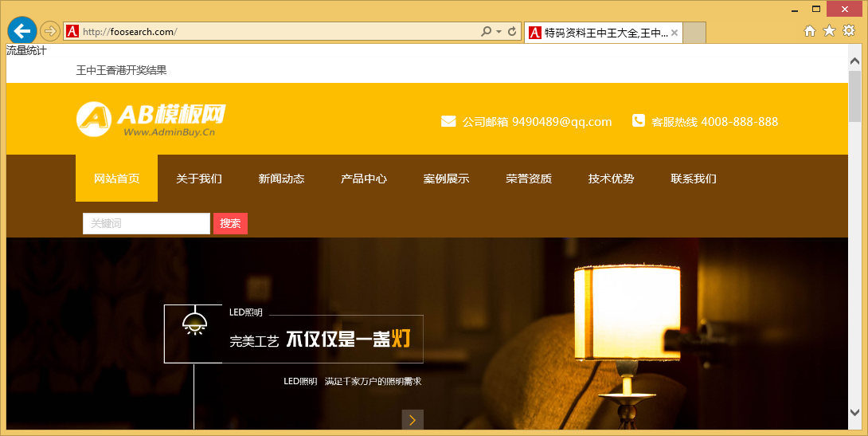Click the scroll down arrow on scrollbar
This screenshot has height=436, width=868.
point(855,413)
